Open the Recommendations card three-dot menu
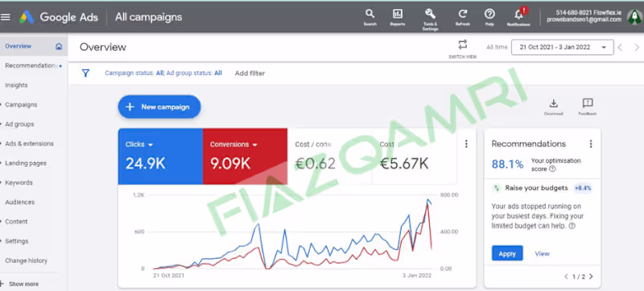This screenshot has width=644, height=291. [x=591, y=143]
